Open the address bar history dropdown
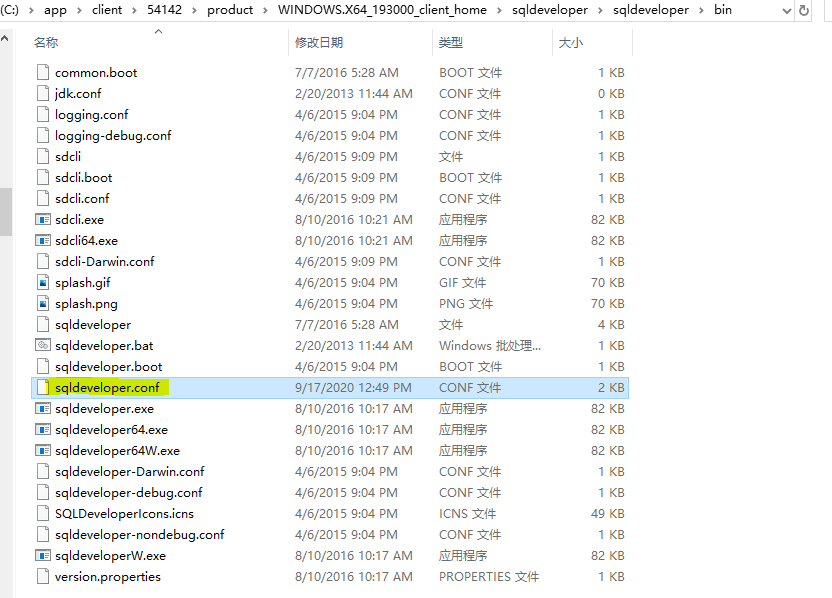The image size is (832, 598). pos(787,11)
